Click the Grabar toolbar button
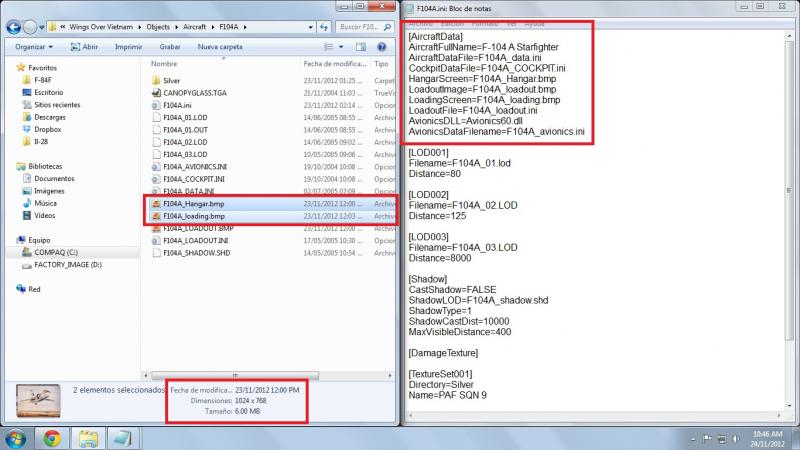The height and width of the screenshot is (450, 800). coord(169,47)
